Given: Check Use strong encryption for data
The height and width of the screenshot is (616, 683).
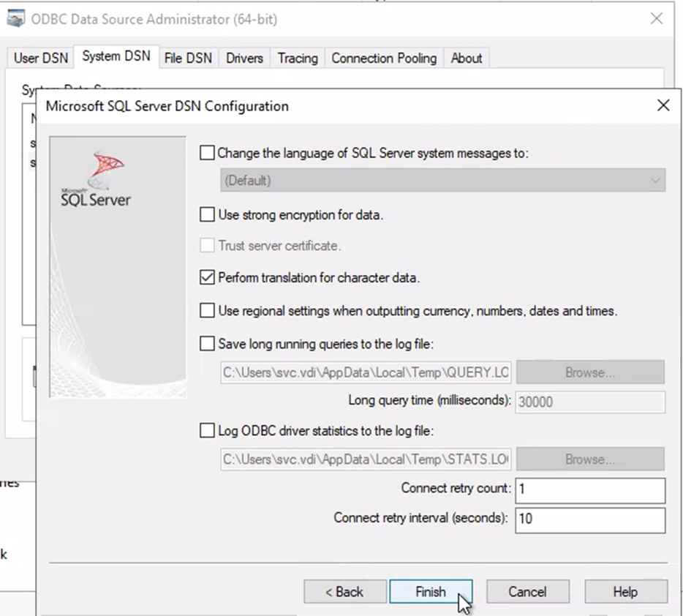Looking at the screenshot, I should click(x=208, y=215).
